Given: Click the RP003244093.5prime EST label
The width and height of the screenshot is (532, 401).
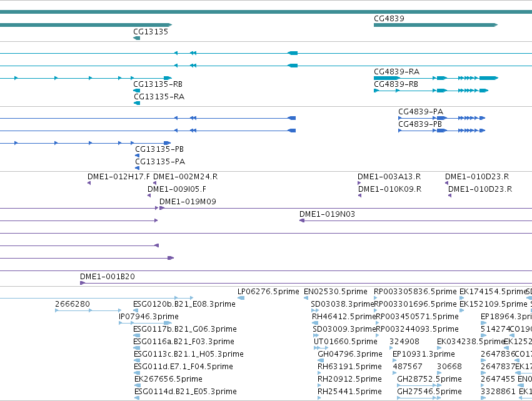Looking at the screenshot, I should tap(417, 329).
